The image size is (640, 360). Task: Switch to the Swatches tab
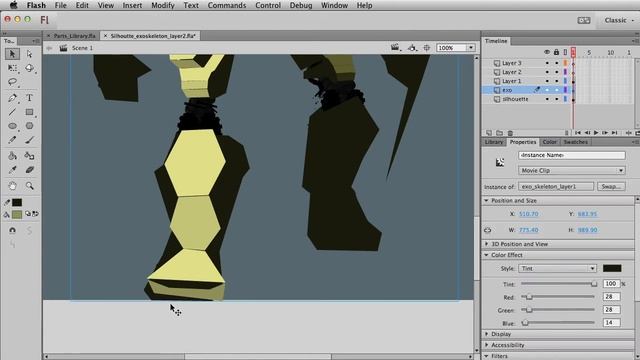(576, 142)
